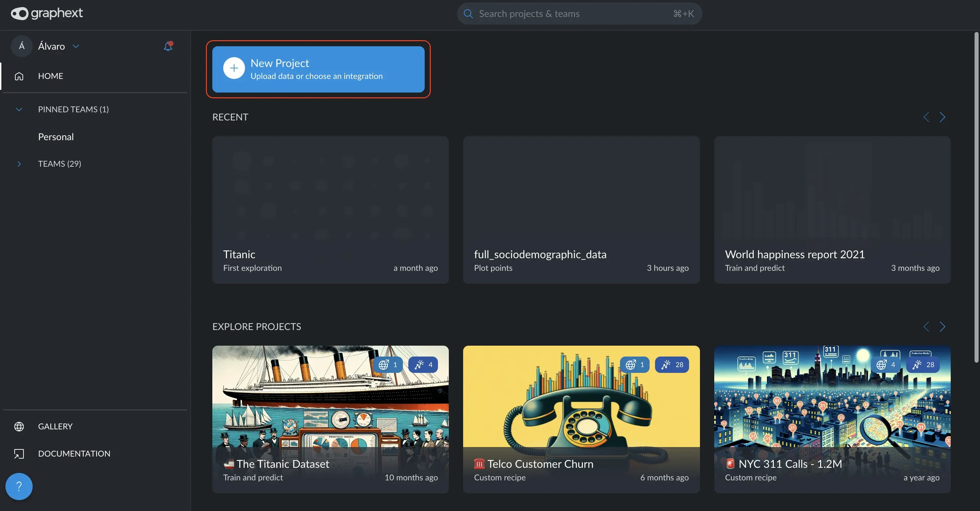This screenshot has height=511, width=980.
Task: Click the plus icon in New Project
Action: [233, 68]
